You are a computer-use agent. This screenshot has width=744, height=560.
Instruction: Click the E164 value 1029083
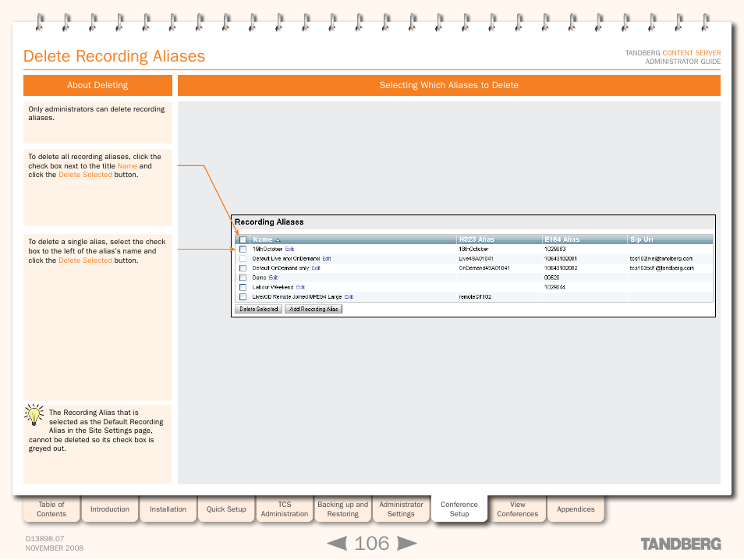(x=554, y=249)
